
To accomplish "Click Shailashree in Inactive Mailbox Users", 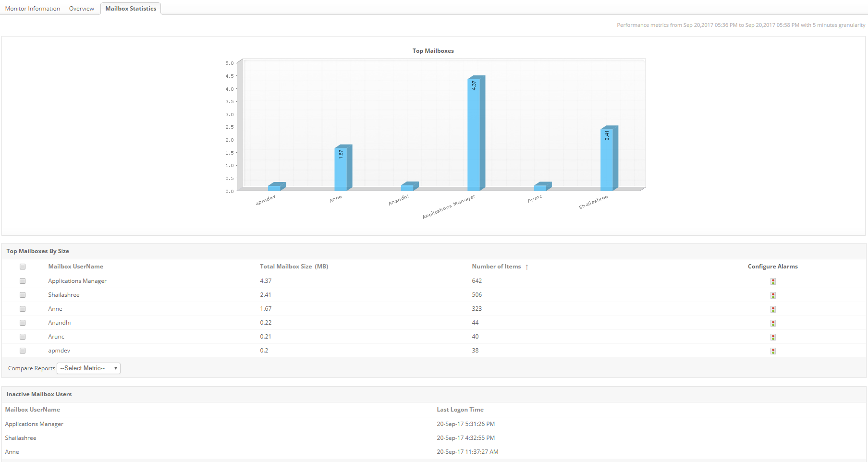I will click(x=21, y=438).
